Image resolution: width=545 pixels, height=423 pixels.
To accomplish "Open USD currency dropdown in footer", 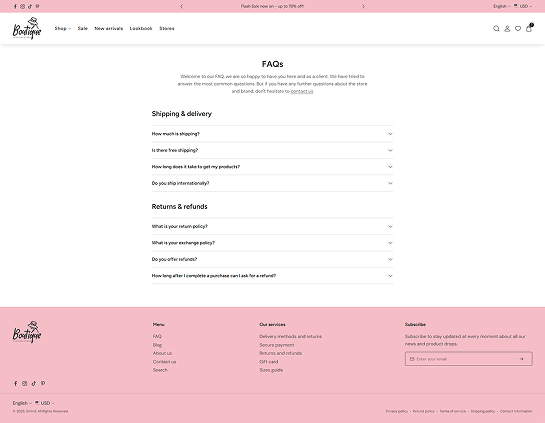I will [x=44, y=403].
